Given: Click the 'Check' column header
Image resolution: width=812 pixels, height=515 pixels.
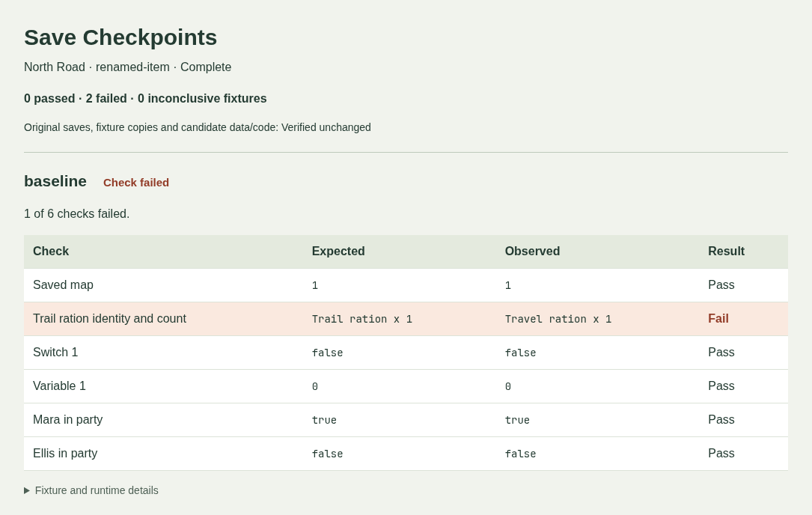Looking at the screenshot, I should 51,252.
